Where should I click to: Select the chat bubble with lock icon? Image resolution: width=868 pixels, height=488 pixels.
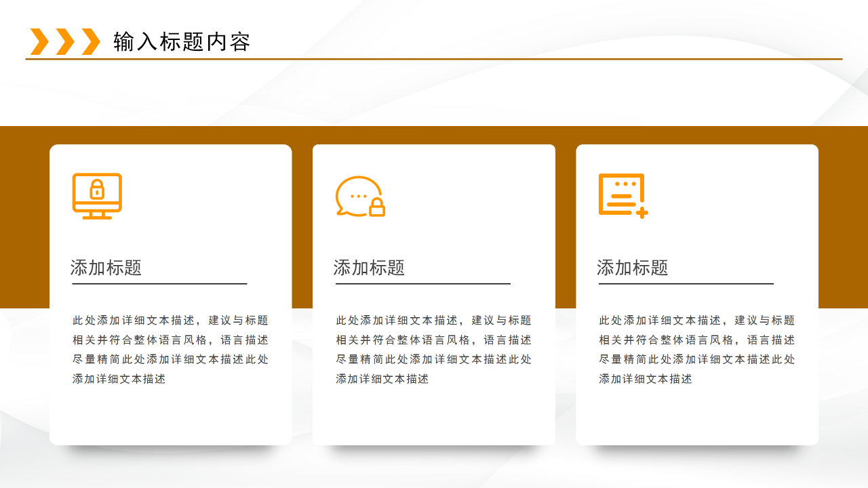pyautogui.click(x=359, y=197)
